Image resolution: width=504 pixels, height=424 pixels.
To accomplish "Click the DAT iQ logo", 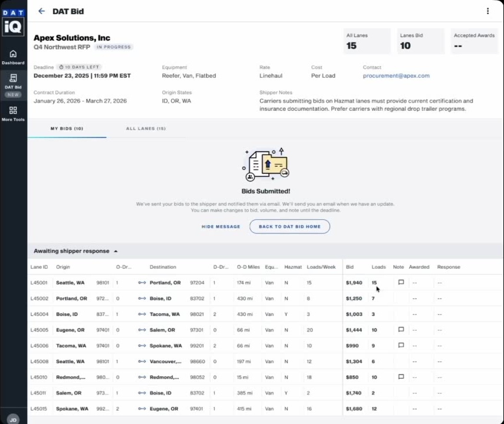I will tap(13, 22).
